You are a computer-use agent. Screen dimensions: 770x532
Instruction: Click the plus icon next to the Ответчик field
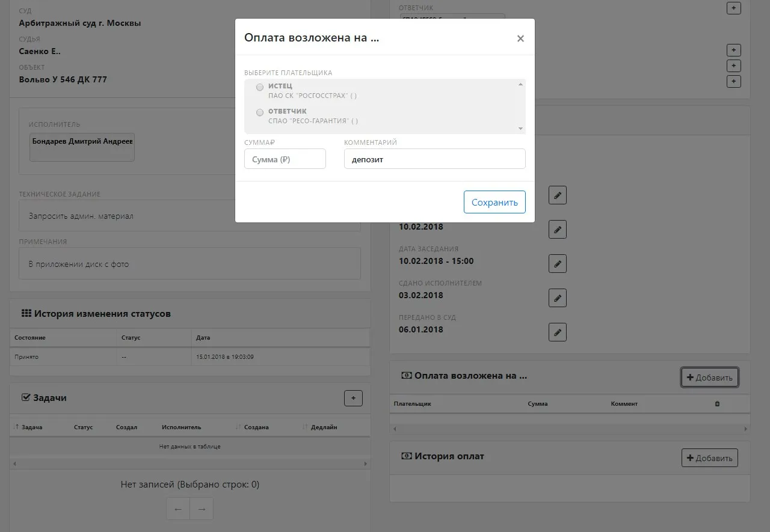pyautogui.click(x=733, y=8)
